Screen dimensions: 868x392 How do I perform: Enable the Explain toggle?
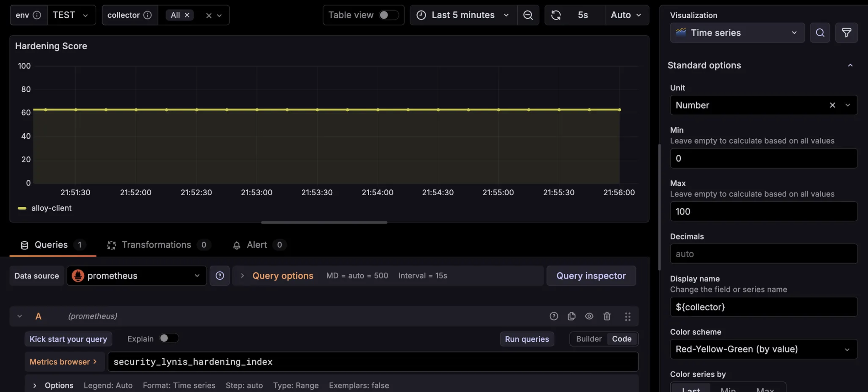[169, 338]
